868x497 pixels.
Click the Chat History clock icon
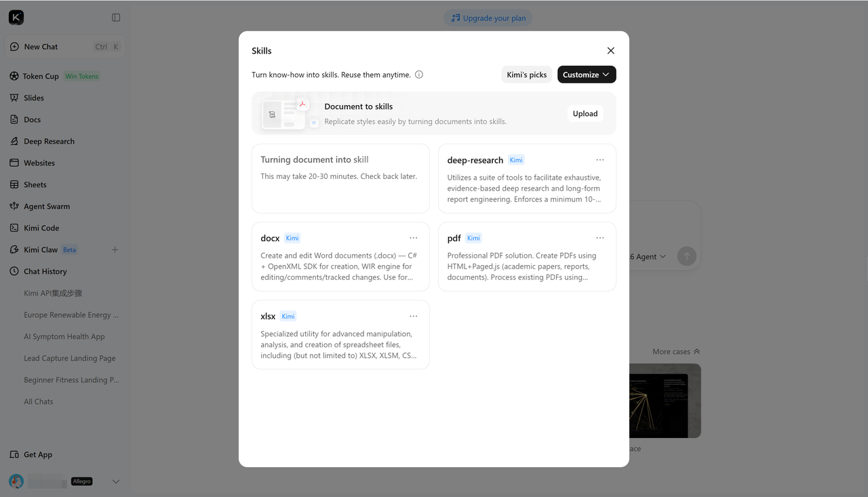(x=14, y=271)
